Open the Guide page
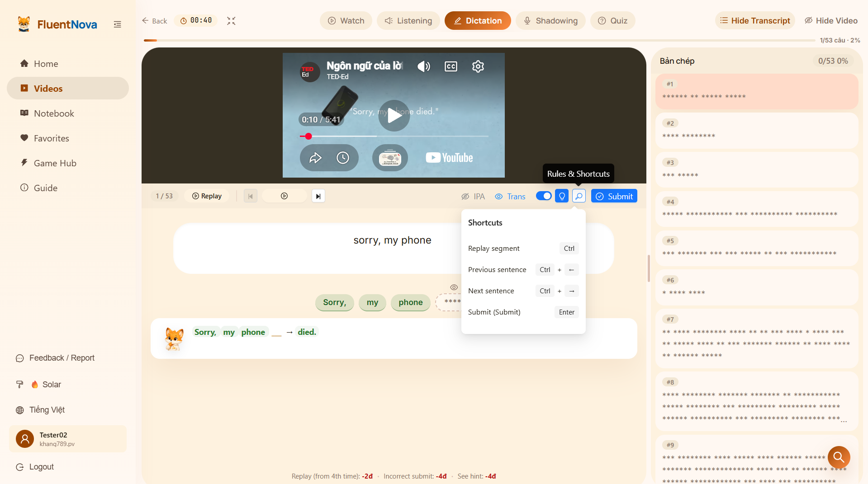 [68, 188]
